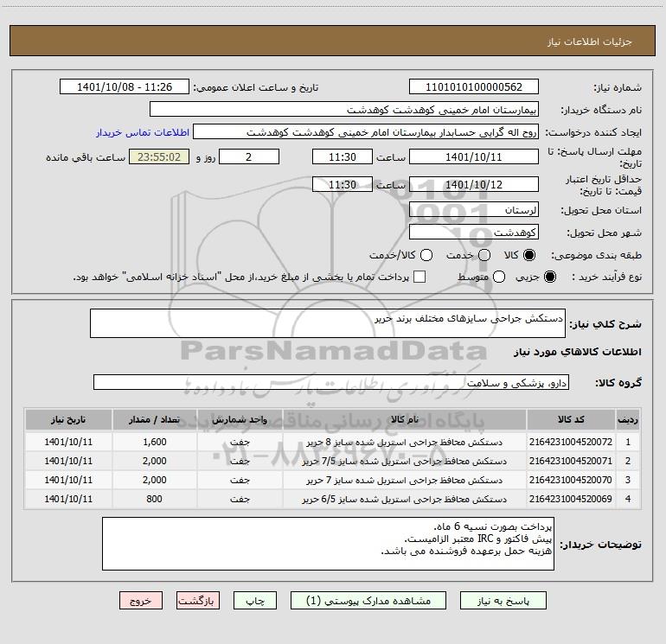Click the delivery city field کوهدشت
The height and width of the screenshot is (644, 666).
click(x=474, y=233)
